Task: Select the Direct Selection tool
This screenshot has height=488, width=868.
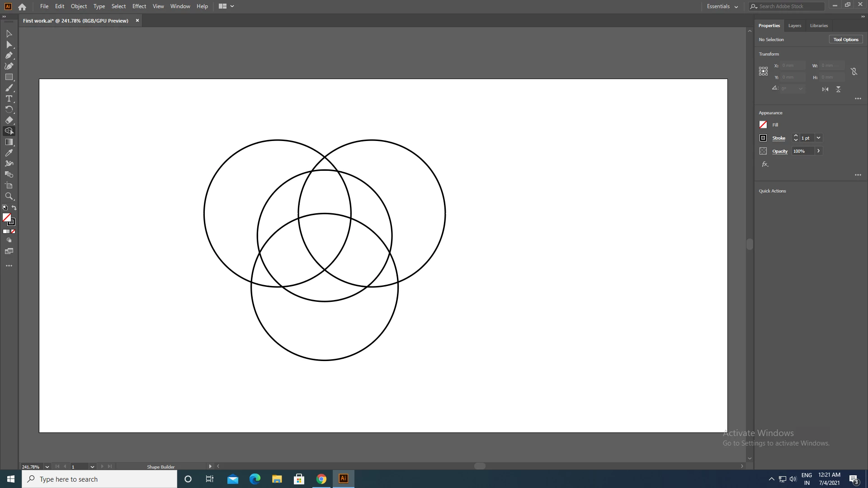Action: pos(9,44)
